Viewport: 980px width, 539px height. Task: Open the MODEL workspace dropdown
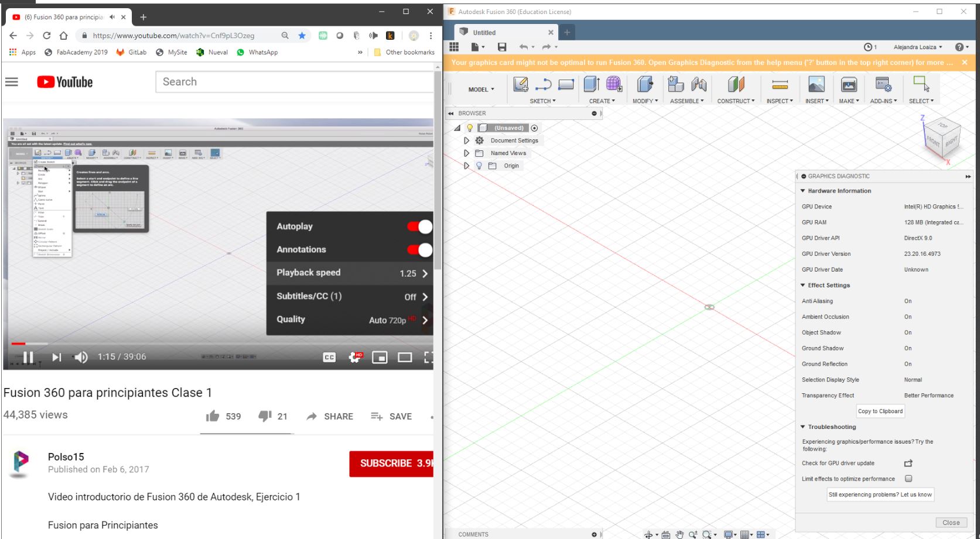(481, 90)
